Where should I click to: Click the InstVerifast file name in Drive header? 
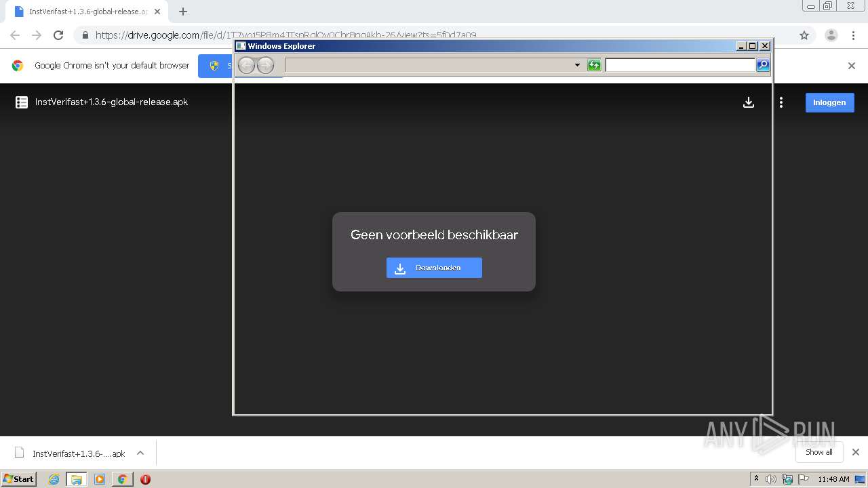coord(111,102)
